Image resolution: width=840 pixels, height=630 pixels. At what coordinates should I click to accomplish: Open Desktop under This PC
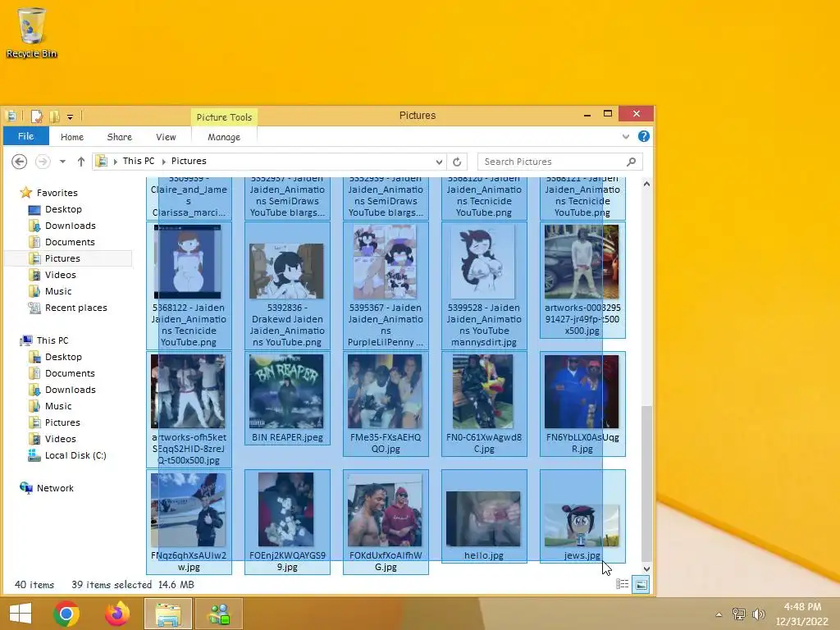pos(63,357)
